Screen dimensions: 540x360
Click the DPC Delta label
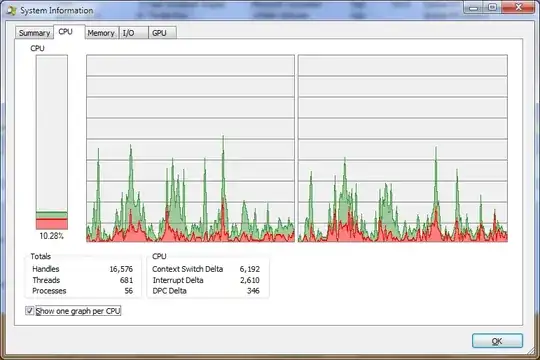(x=169, y=291)
